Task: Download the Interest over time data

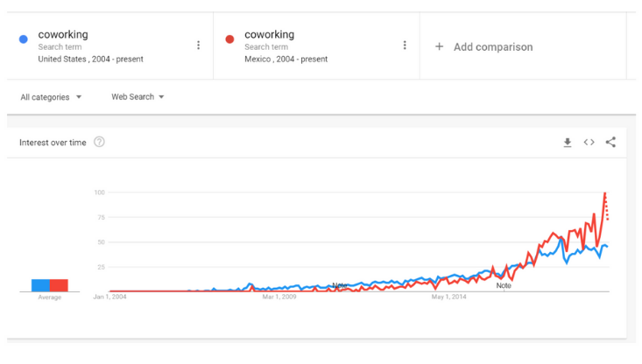Action: click(568, 143)
